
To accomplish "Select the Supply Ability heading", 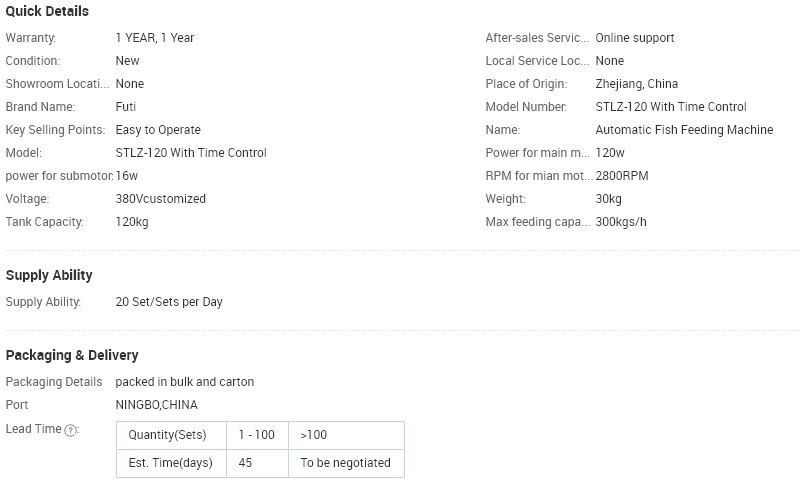I will tap(49, 275).
